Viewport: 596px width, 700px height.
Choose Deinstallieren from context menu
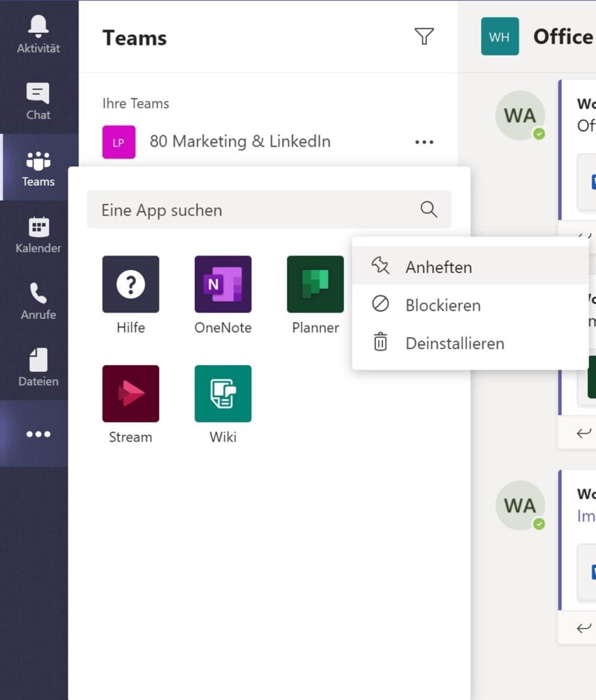coord(470,343)
